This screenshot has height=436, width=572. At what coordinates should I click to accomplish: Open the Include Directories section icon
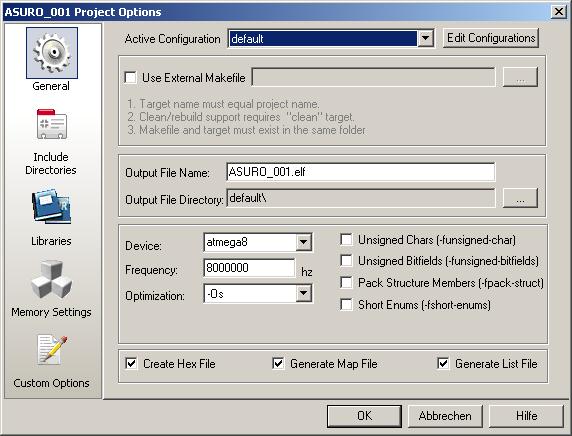[x=51, y=124]
